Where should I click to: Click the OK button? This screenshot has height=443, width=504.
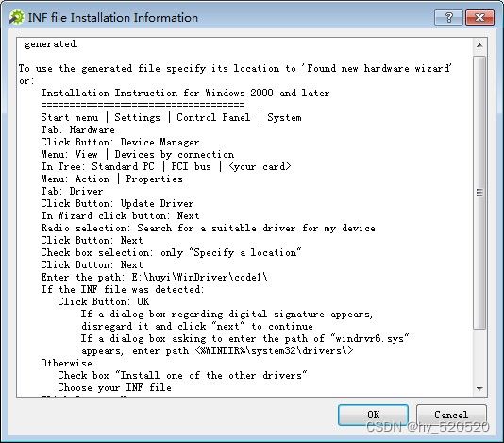click(373, 415)
